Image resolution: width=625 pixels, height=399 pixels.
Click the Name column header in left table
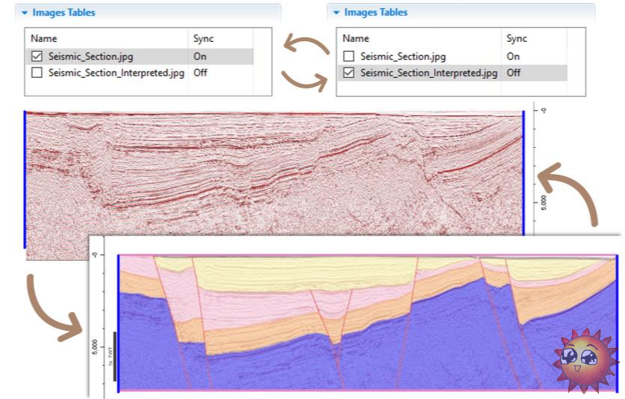44,39
